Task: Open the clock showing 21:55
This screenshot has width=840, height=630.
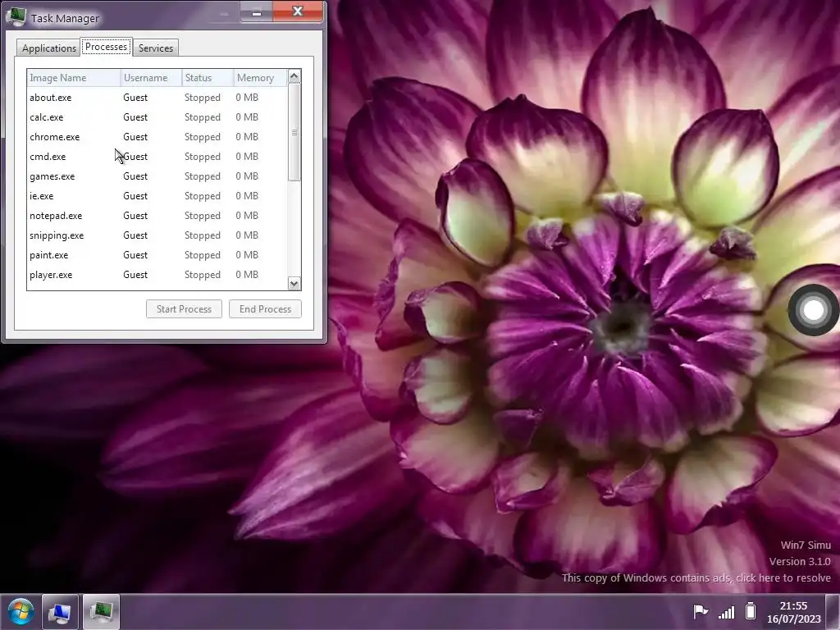Action: point(793,612)
